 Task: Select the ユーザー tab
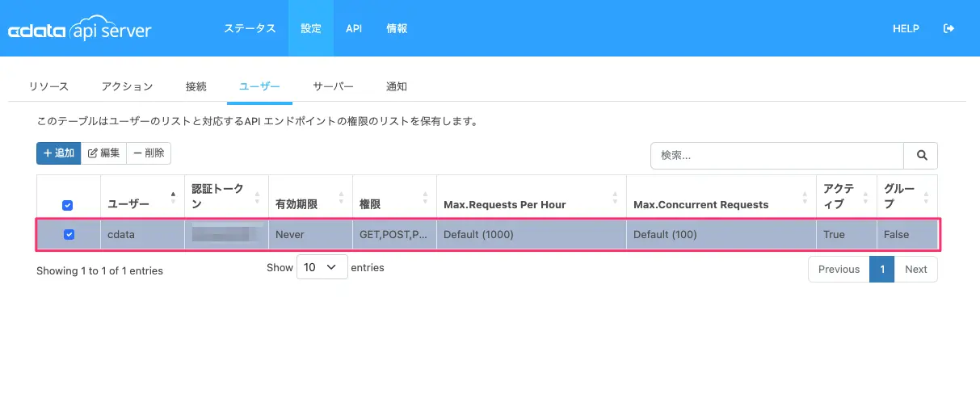[x=259, y=86]
